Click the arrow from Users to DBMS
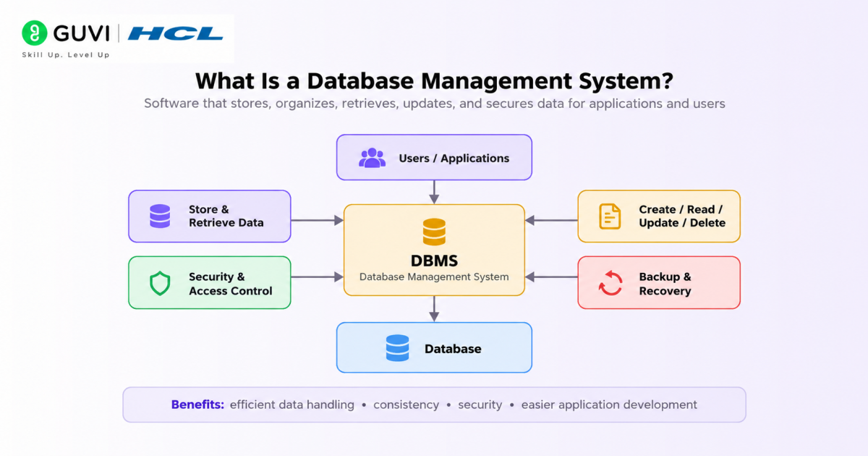Screen dimensions: 868x456 [434, 192]
